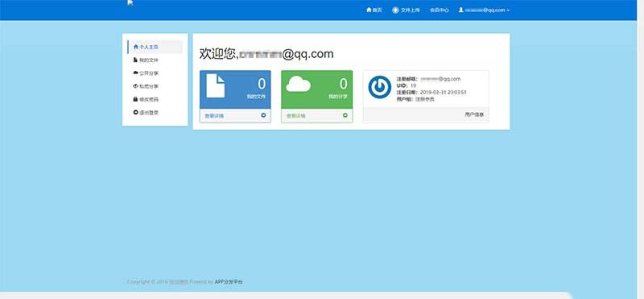Click the broken logo image in the header
Screen dimensions: 644x299
tap(130, 3)
